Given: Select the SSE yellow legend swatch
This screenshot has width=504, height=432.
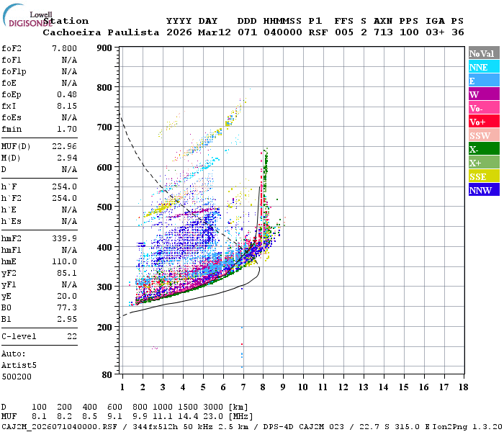Looking at the screenshot, I should click(484, 176).
